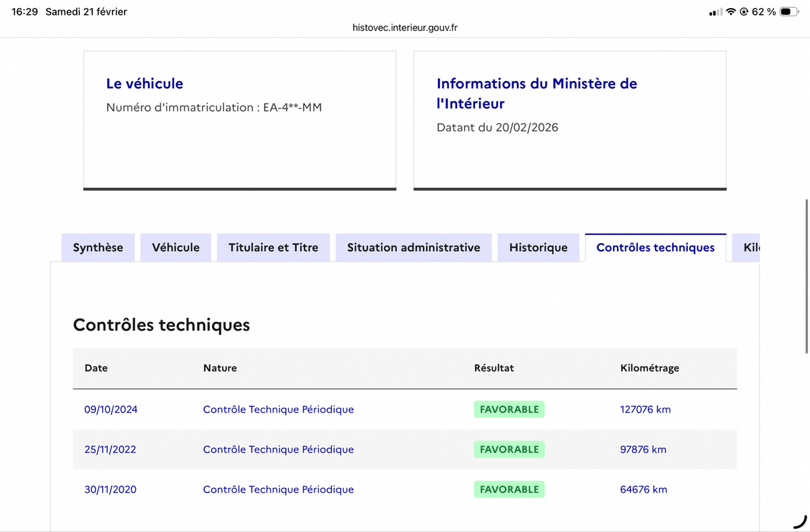The width and height of the screenshot is (810, 532).
Task: Click the FAVORABLE badge for 30/11/2020
Action: coord(509,489)
